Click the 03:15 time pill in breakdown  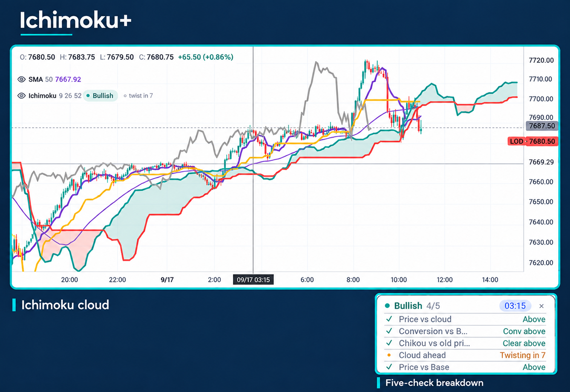point(515,306)
